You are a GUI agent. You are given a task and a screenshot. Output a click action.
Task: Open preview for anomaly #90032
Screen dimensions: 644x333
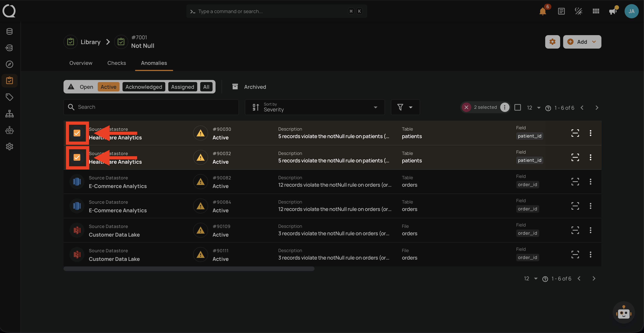click(x=575, y=157)
